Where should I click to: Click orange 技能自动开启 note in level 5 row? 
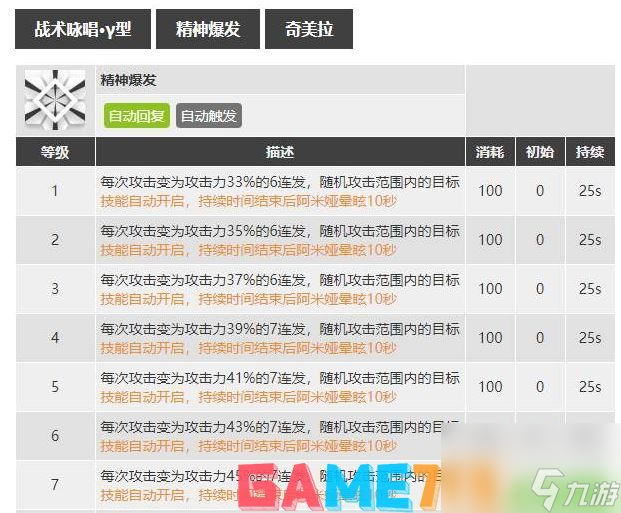(x=248, y=397)
